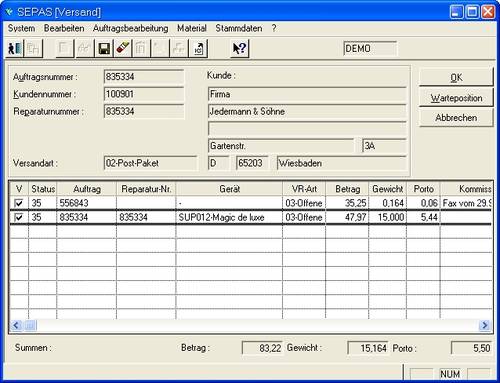This screenshot has width=500, height=383.
Task: Click the Porto cell 5,44
Action: [423, 217]
